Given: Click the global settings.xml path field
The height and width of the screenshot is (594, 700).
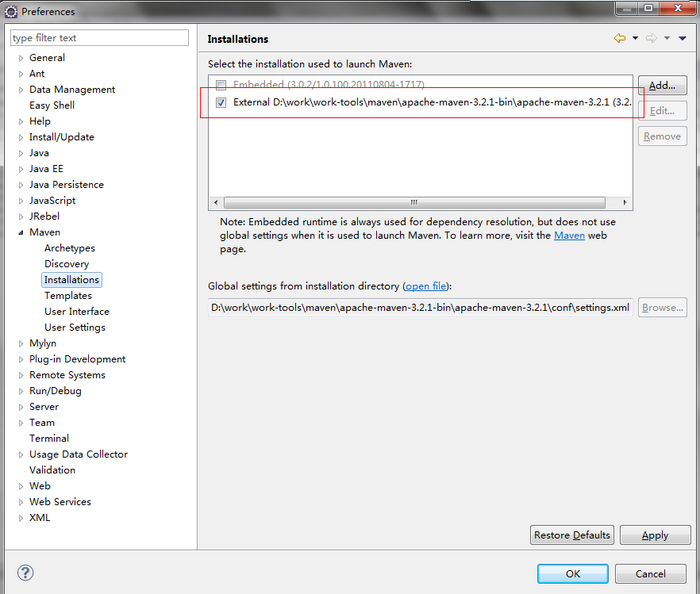Looking at the screenshot, I should 420,308.
